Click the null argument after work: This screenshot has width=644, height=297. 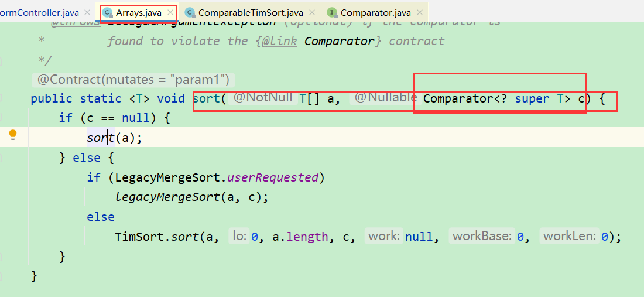click(419, 237)
